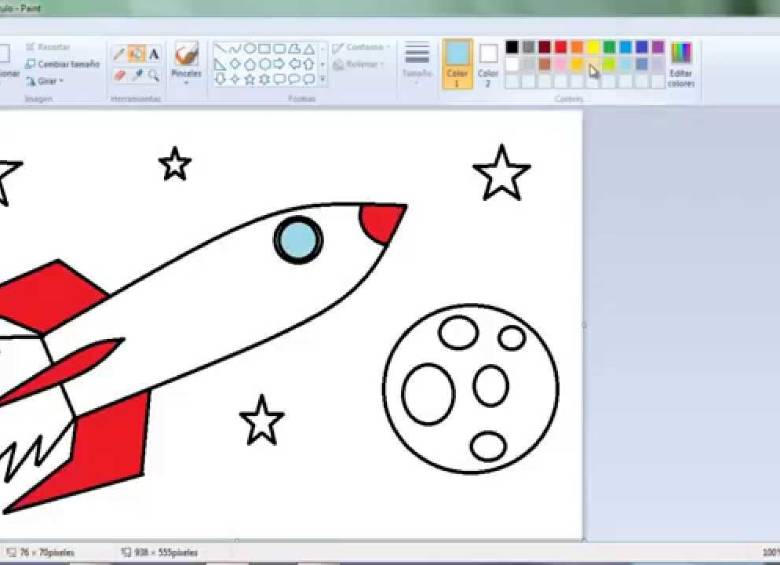Screen dimensions: 780x565
Task: Choose the oval shape in Formas
Action: (x=249, y=48)
